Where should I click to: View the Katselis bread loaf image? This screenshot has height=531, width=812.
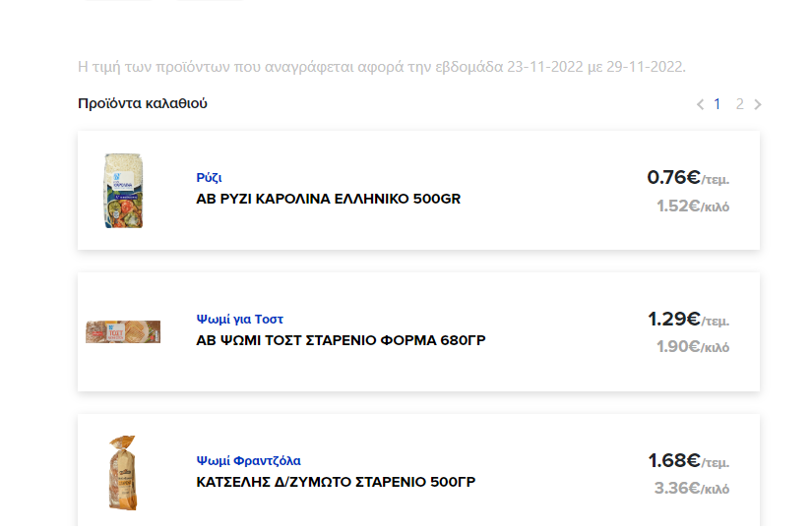123,473
